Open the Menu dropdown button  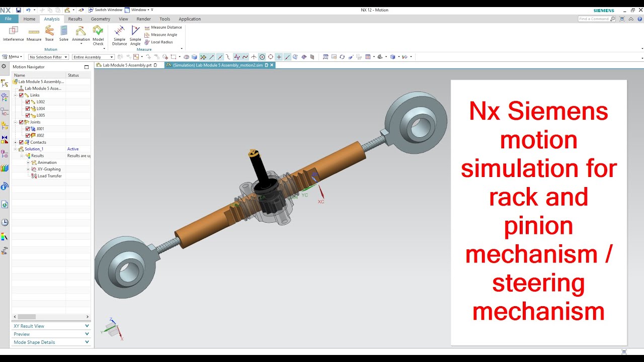click(x=12, y=57)
